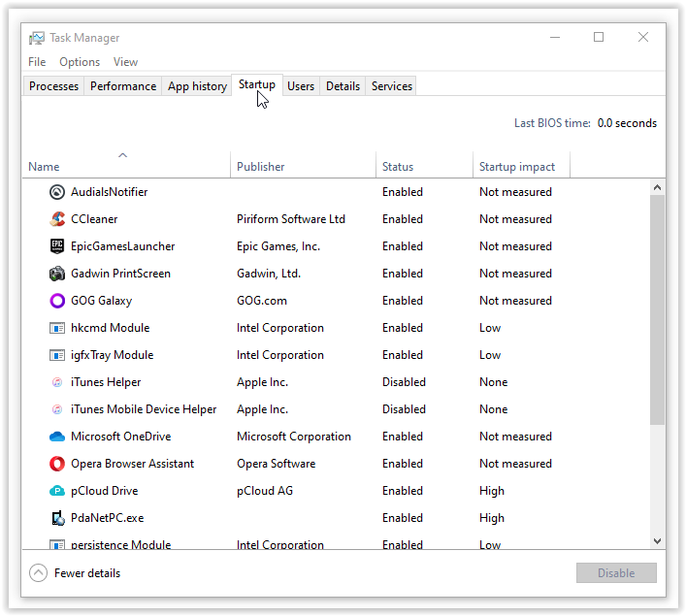Click the AudialsNotifier icon in startup list
The height and width of the screenshot is (616, 686).
(x=57, y=192)
